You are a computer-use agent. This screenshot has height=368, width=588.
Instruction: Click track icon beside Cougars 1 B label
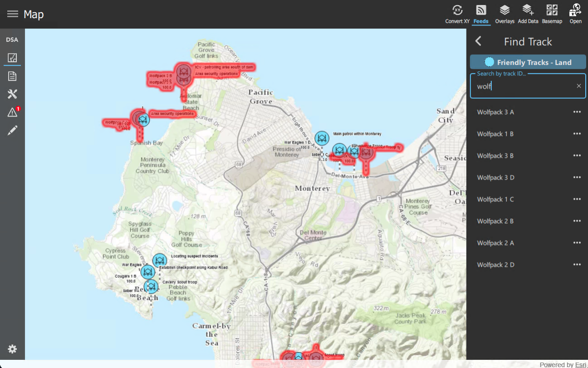click(147, 272)
